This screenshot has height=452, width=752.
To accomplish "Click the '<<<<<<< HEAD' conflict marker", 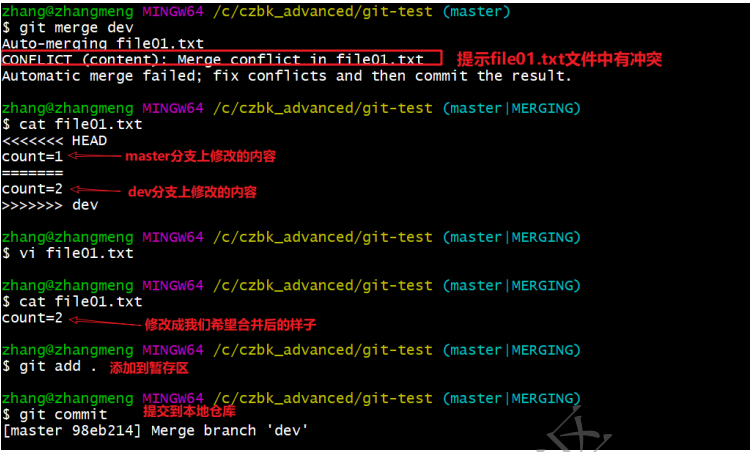I will point(54,141).
